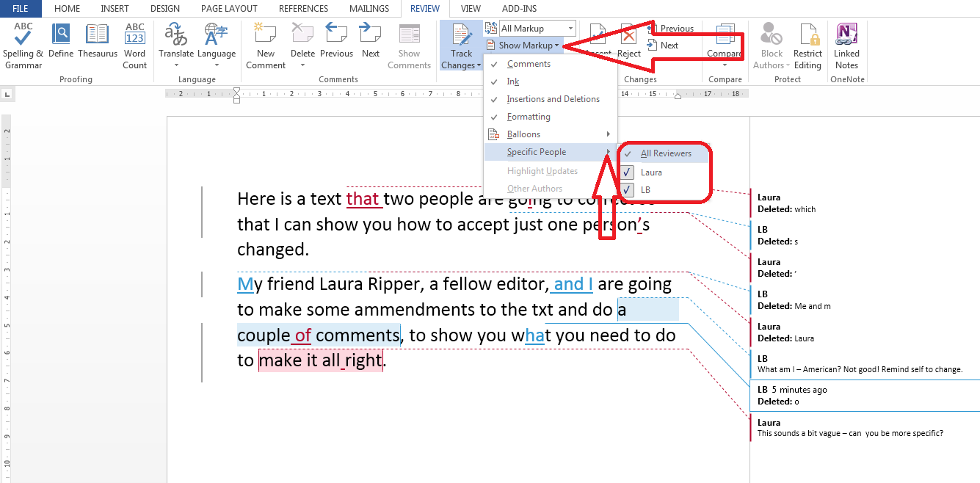Click the Track Changes icon
This screenshot has width=980, height=483.
pos(462,44)
